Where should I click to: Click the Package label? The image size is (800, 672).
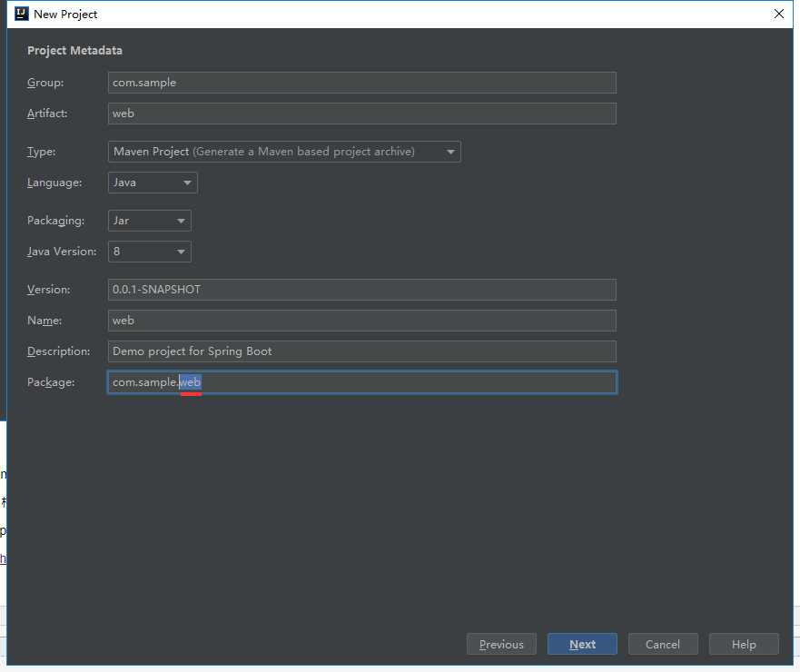[x=51, y=382]
